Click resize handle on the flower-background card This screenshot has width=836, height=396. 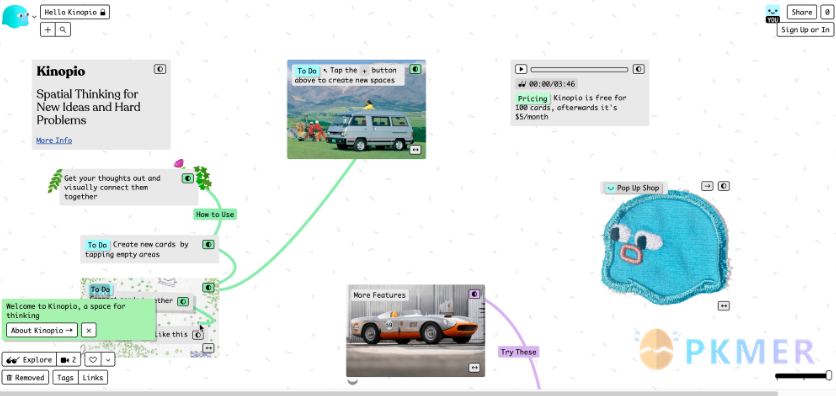pyautogui.click(x=208, y=349)
